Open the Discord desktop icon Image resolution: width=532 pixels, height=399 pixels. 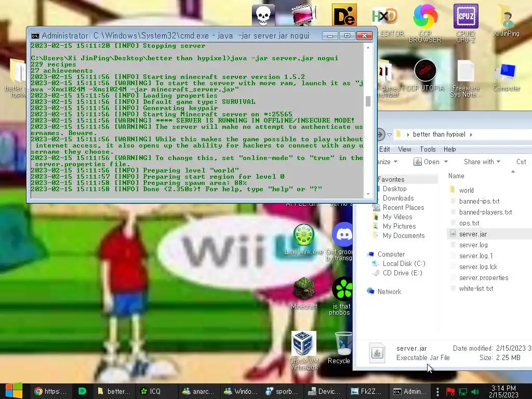click(x=343, y=234)
